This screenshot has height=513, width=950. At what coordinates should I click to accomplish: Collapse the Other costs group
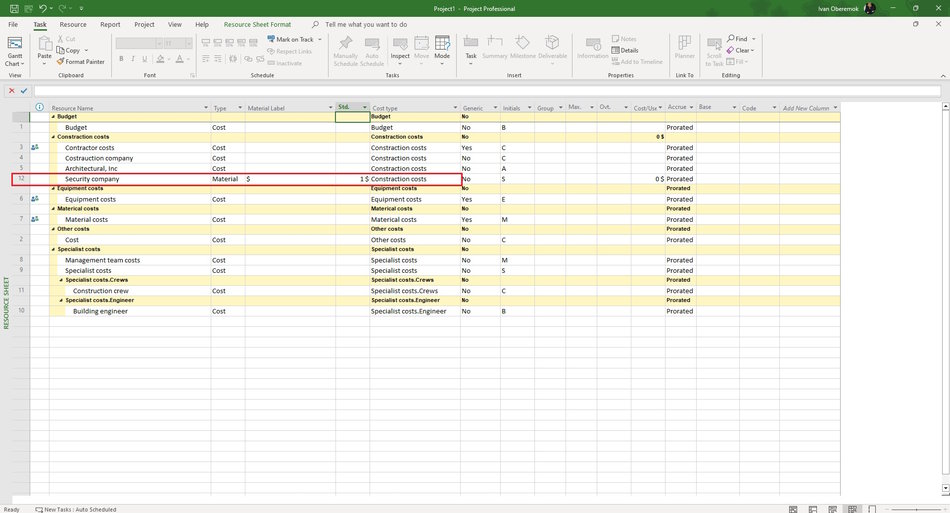tap(53, 230)
